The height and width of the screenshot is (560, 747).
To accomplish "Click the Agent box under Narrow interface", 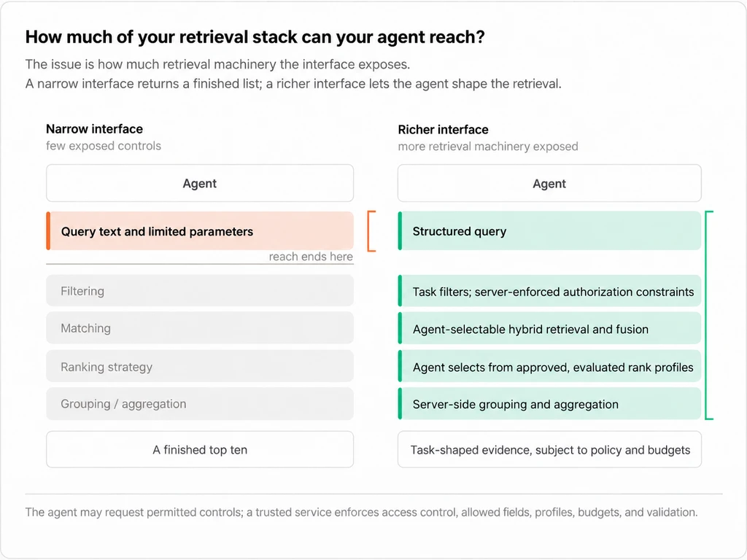I will pos(200,183).
